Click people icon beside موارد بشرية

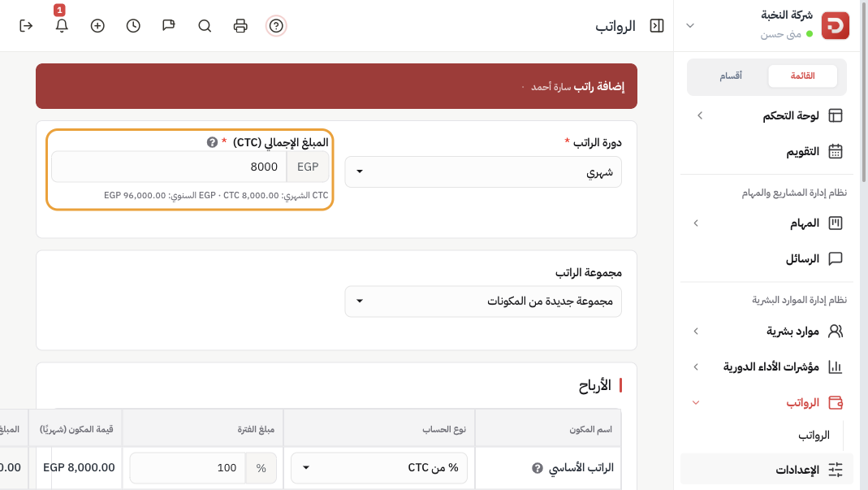(835, 331)
